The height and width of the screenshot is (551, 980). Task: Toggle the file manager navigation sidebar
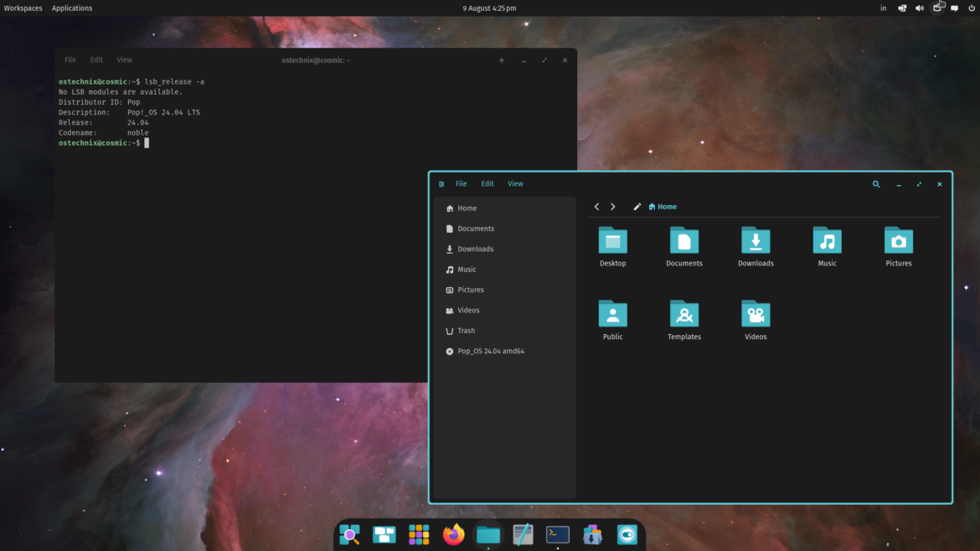point(441,183)
